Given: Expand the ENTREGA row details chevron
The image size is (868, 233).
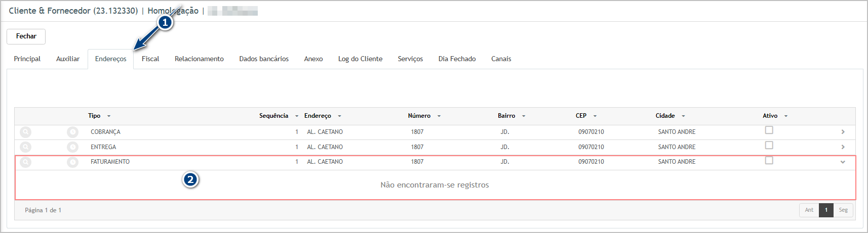Looking at the screenshot, I should coord(843,147).
